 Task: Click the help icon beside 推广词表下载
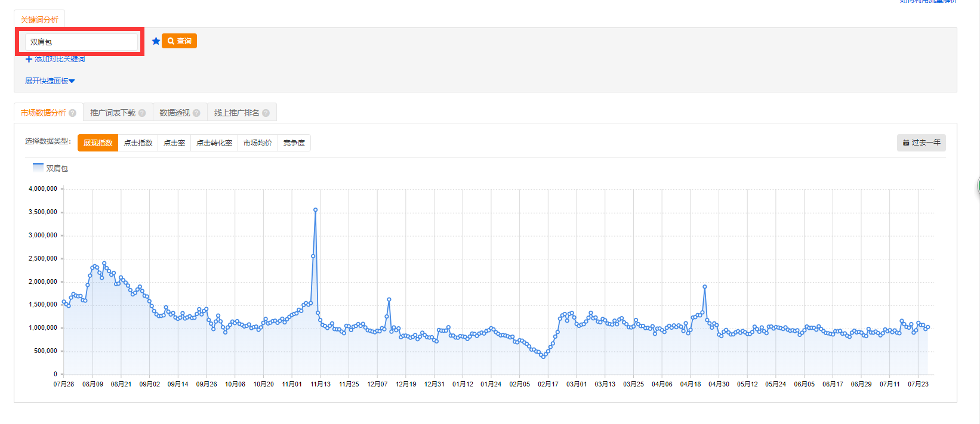tap(142, 113)
